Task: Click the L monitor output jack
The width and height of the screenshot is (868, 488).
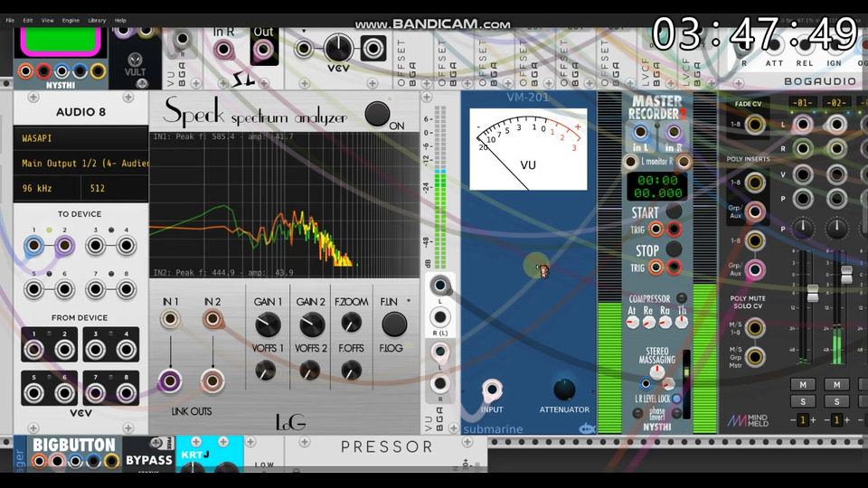Action: [x=630, y=162]
